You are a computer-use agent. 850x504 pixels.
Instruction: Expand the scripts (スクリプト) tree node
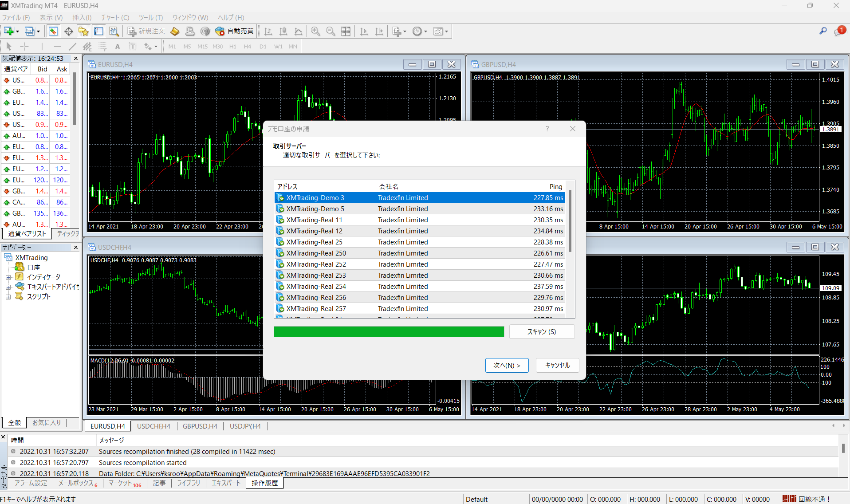[x=8, y=297]
